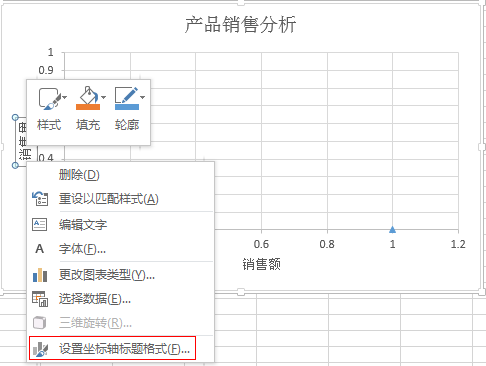Click the reset to match style icon
The width and height of the screenshot is (486, 366).
point(40,199)
